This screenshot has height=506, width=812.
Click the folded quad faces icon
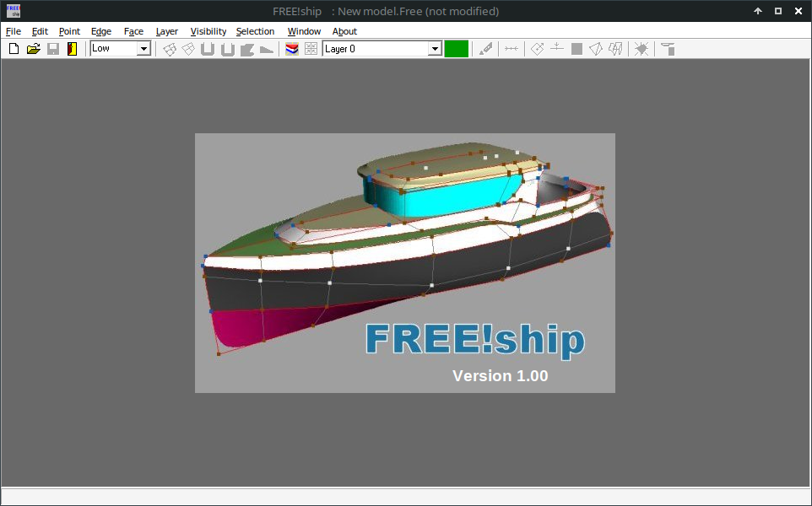(x=596, y=49)
